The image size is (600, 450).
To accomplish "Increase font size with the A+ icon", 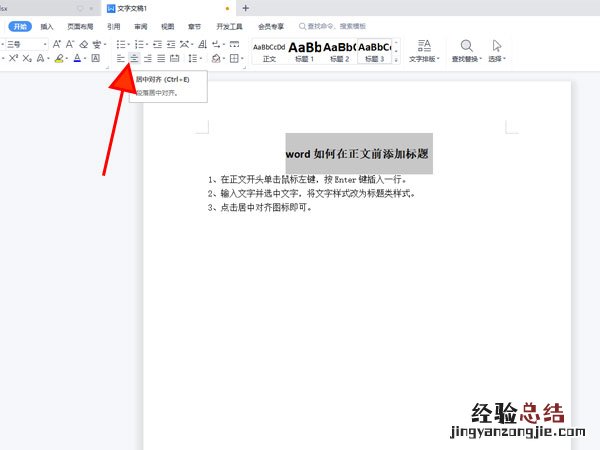I will [x=57, y=44].
